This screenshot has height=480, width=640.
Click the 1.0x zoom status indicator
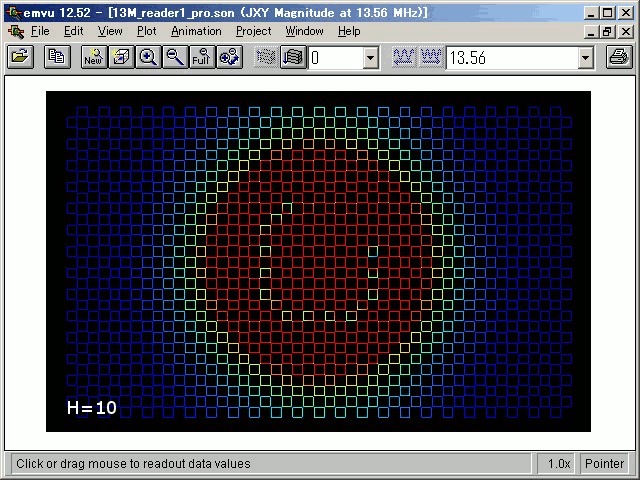tap(556, 464)
